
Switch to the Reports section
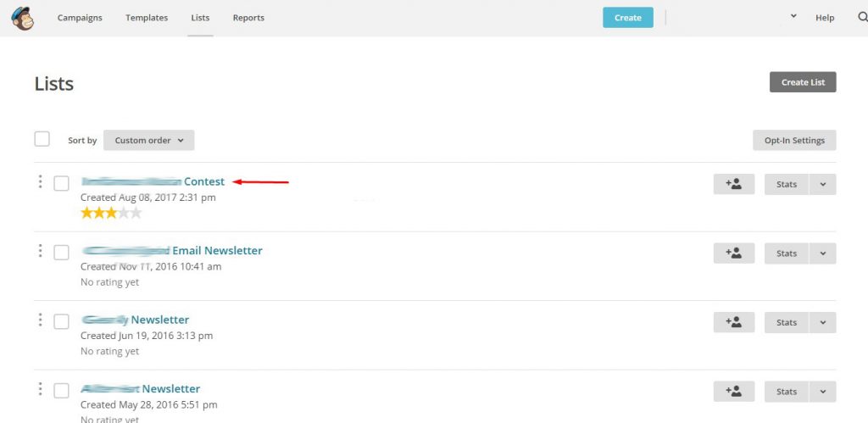[248, 18]
